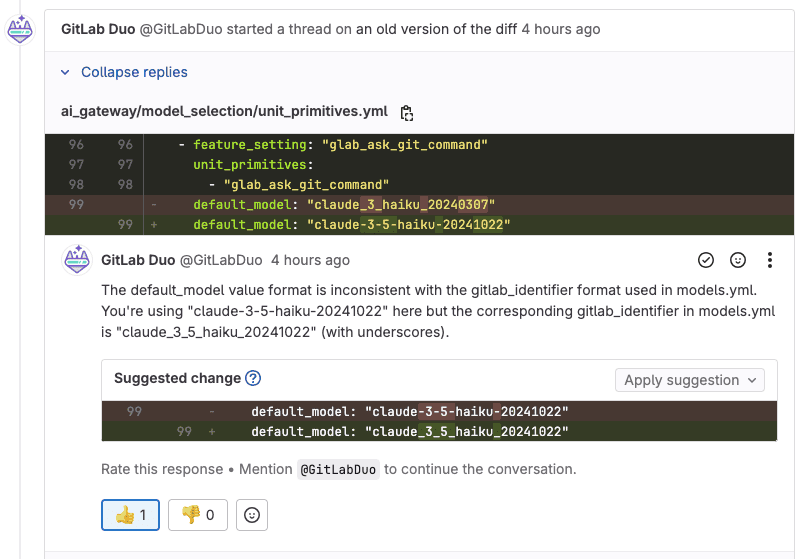The height and width of the screenshot is (559, 804).
Task: Click the 4 hours ago comment timestamp
Action: [x=310, y=261]
